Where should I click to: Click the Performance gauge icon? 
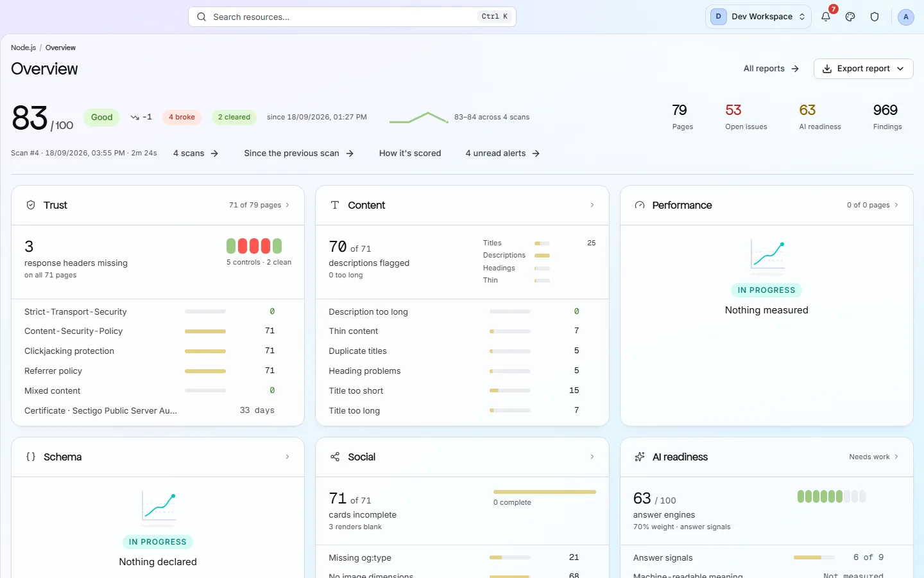640,205
